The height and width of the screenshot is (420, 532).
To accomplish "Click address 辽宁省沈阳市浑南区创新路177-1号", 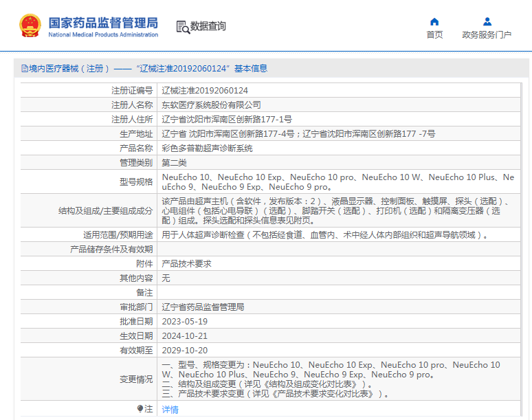I will (227, 120).
